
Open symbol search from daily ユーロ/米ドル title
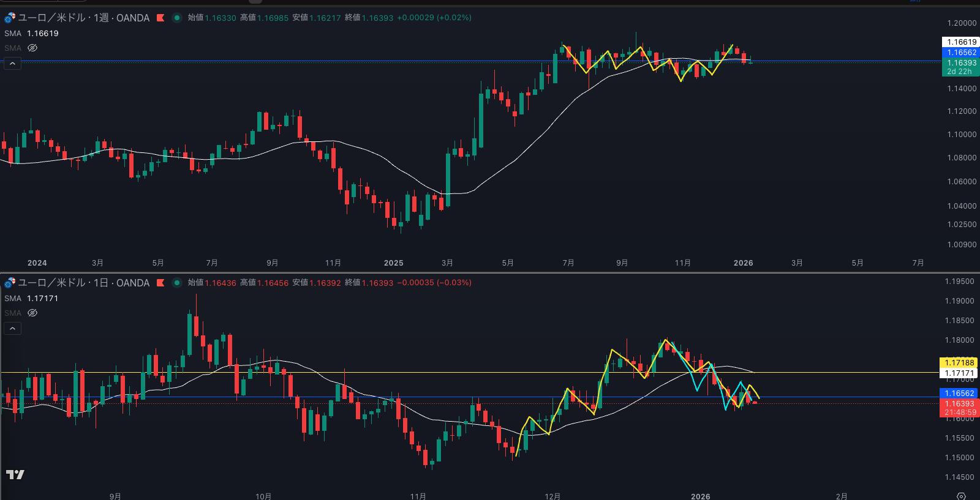pos(52,283)
